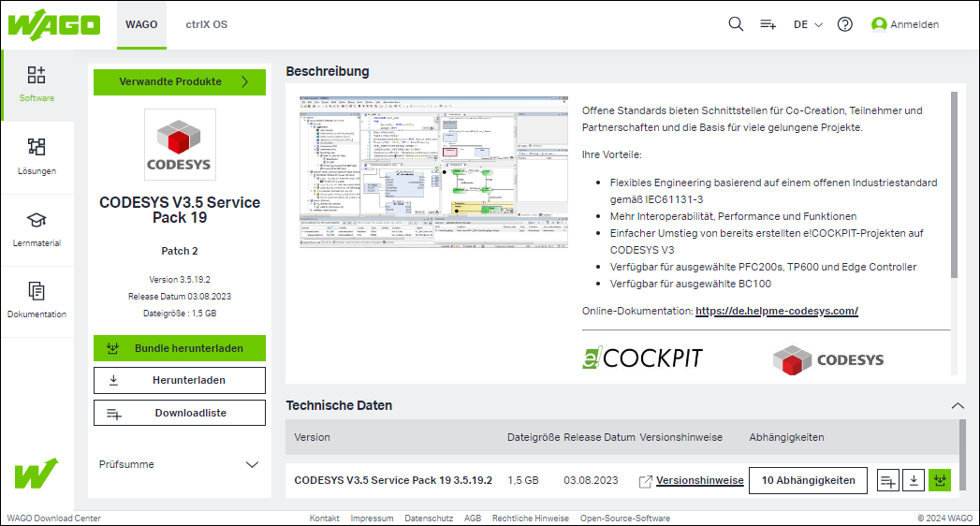Click the WAGO logo in the header

pos(53,25)
